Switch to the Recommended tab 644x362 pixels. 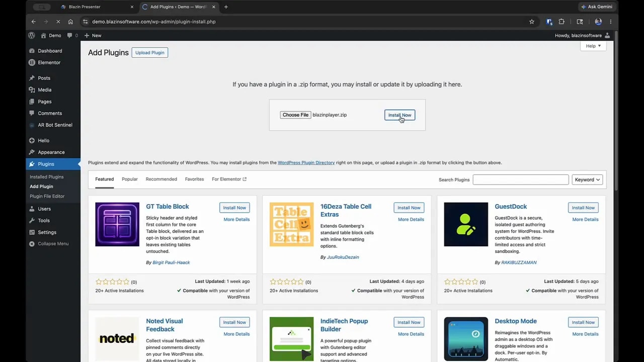coord(162,179)
